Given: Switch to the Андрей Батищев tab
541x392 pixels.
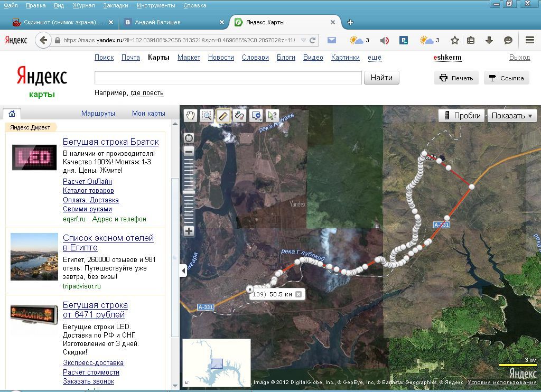Looking at the screenshot, I should pyautogui.click(x=173, y=22).
